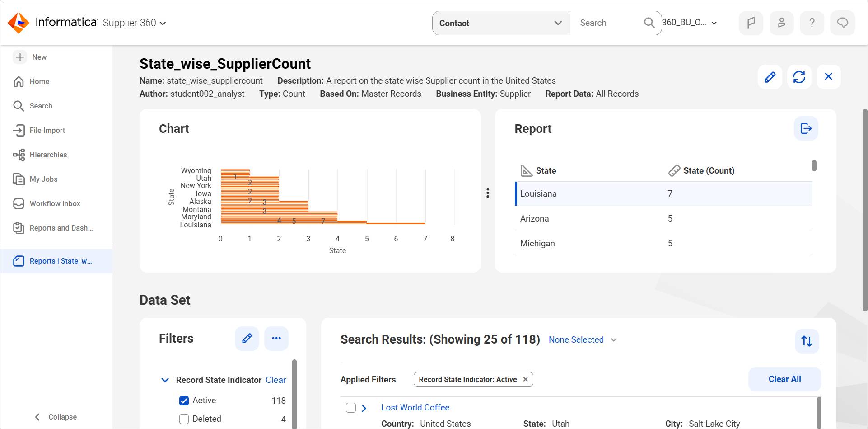This screenshot has width=868, height=429.
Task: Open My Jobs in the sidebar
Action: pyautogui.click(x=43, y=179)
